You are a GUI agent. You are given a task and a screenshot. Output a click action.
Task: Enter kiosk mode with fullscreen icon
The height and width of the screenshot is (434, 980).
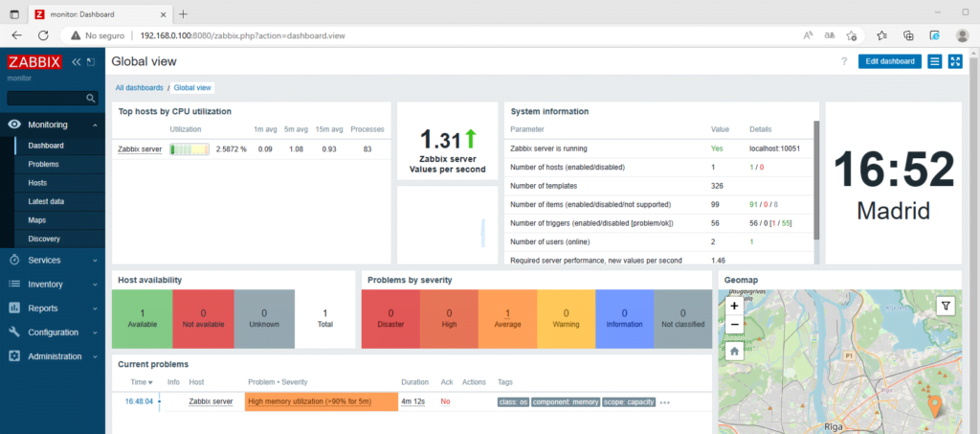[x=954, y=61]
